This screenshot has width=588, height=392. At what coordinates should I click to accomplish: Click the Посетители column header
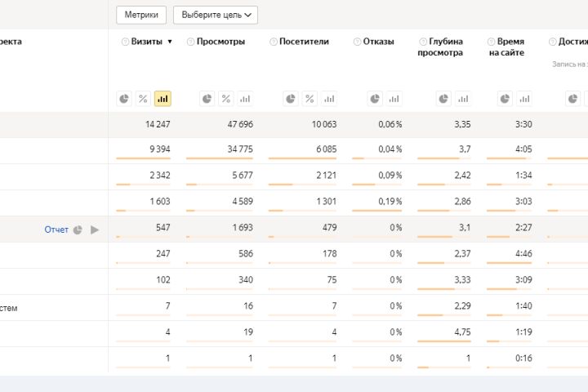[x=304, y=42]
